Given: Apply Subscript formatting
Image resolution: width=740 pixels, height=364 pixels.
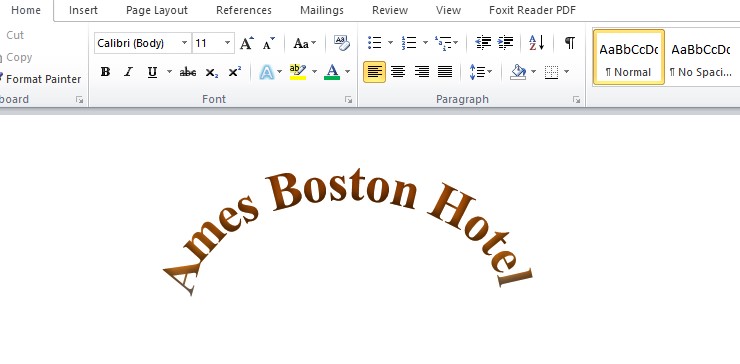Looking at the screenshot, I should 211,72.
